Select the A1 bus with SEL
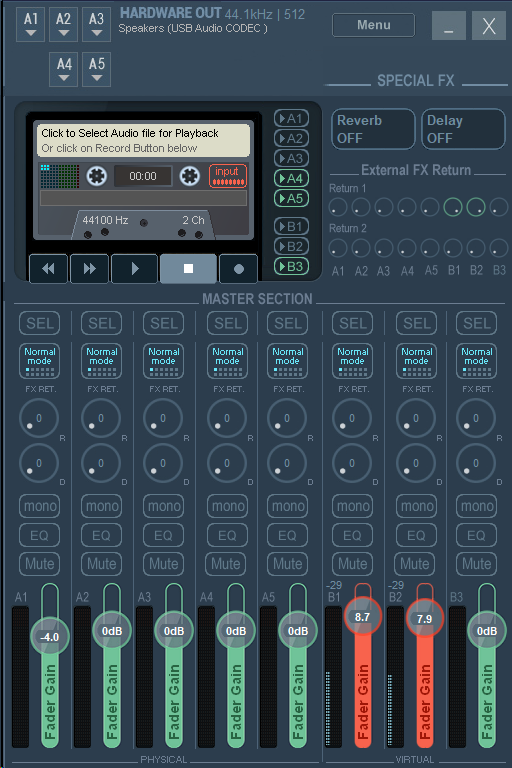512x768 pixels. pos(40,323)
